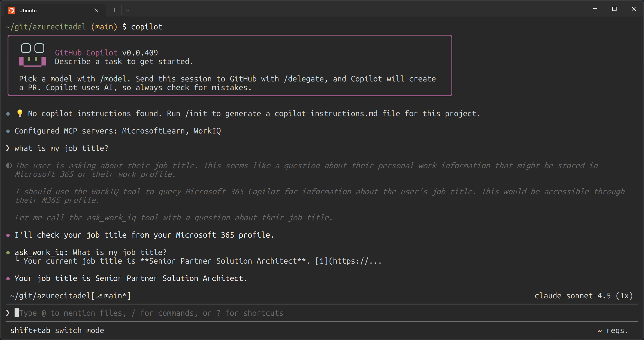Viewport: 644px width, 340px height.
Task: Click the green bullet beside Configured MCP servers
Action: coord(7,130)
